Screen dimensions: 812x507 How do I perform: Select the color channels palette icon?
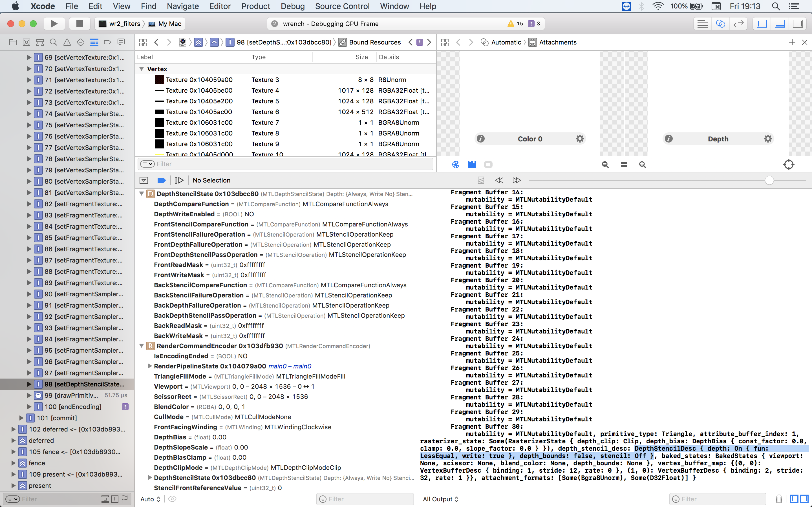pos(455,164)
